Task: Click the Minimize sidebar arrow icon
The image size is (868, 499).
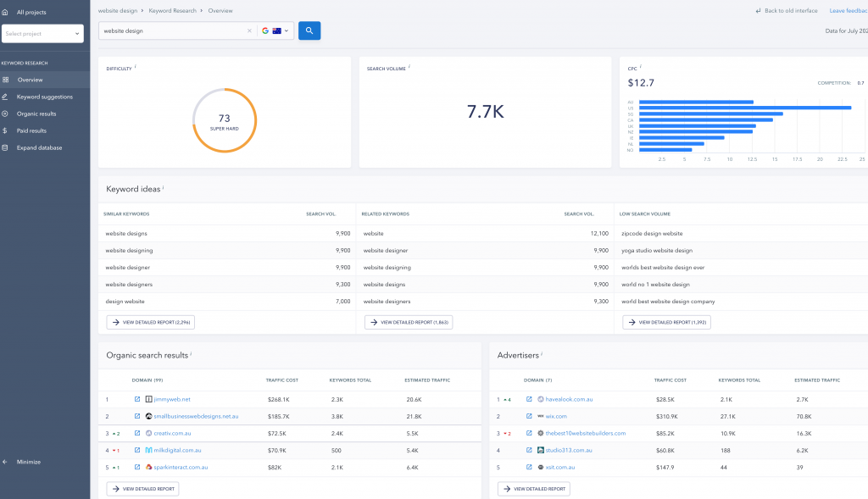Action: 6,462
